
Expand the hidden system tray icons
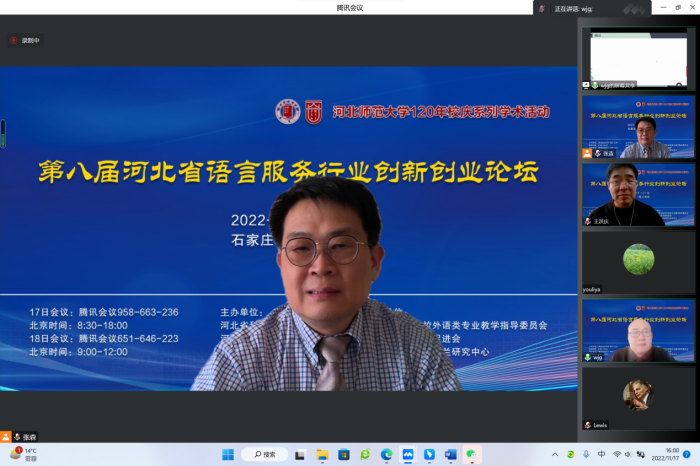click(555, 454)
